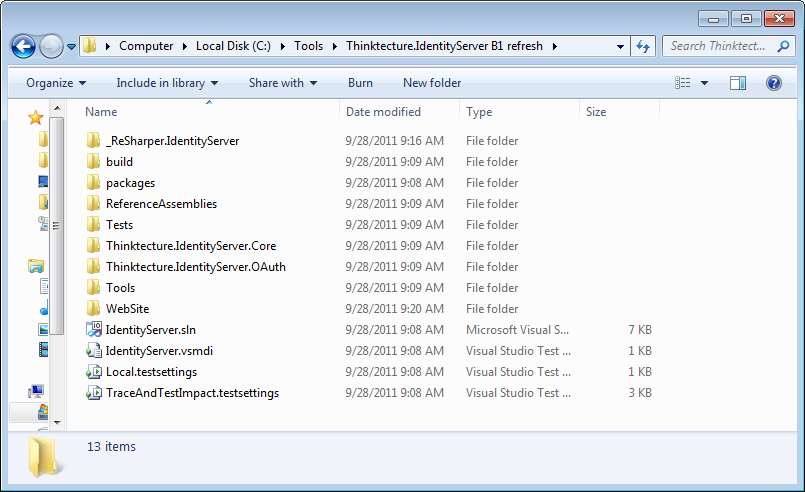Viewport: 805px width, 492px height.
Task: Click the 13 items status text
Action: tap(111, 446)
